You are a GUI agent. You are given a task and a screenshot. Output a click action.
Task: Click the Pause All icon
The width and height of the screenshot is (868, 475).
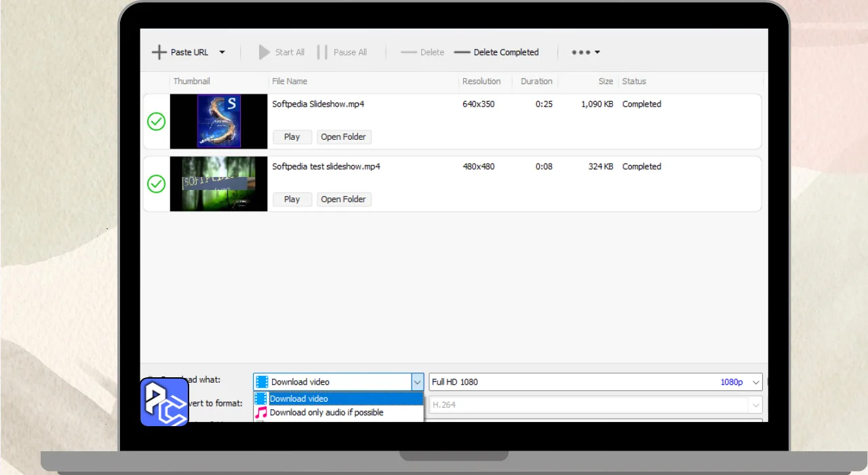coord(322,52)
